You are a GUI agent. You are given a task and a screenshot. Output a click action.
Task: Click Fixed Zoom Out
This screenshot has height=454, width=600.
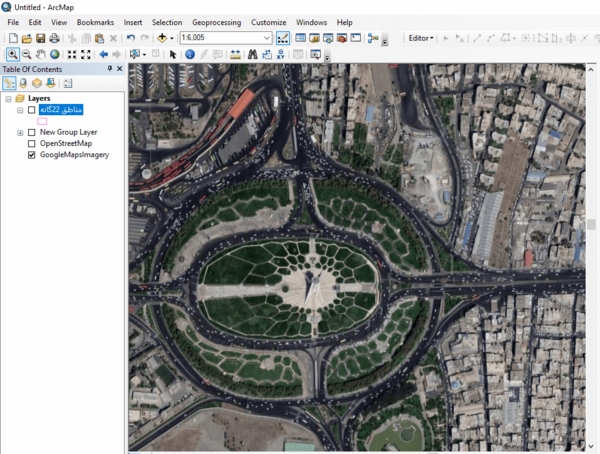point(86,54)
